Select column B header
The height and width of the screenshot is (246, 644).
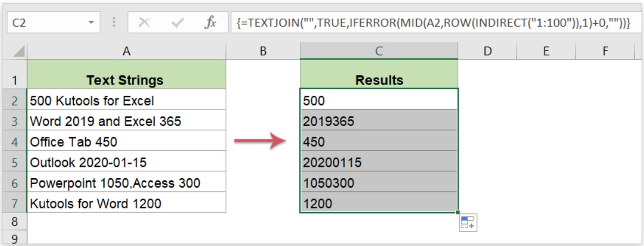263,51
